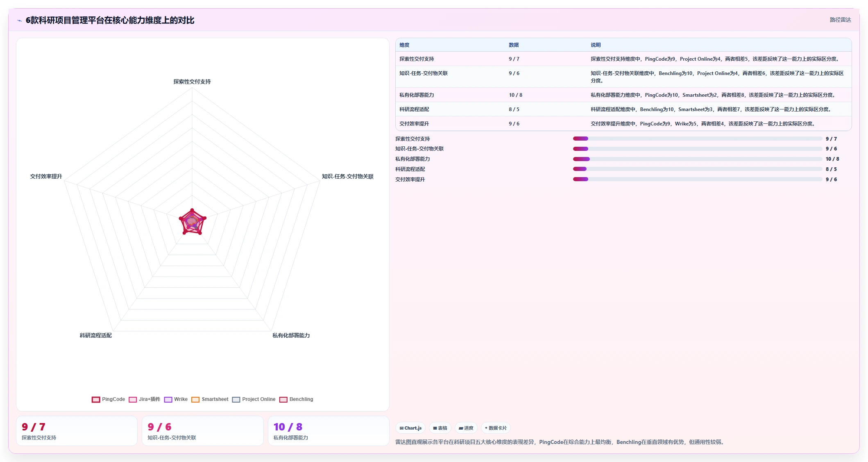Screen dimensions: 868x462
Task: Toggle Wrike legend swatch
Action: coord(168,399)
